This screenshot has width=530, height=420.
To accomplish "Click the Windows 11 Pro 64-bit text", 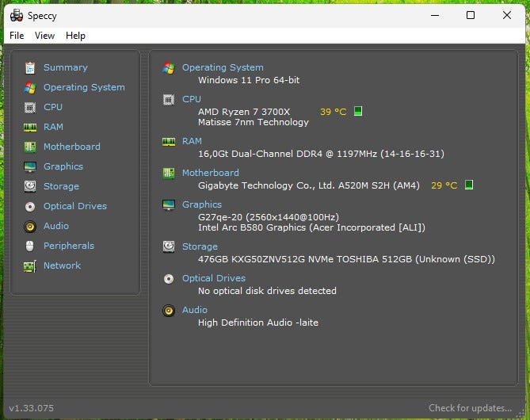I will coord(249,80).
